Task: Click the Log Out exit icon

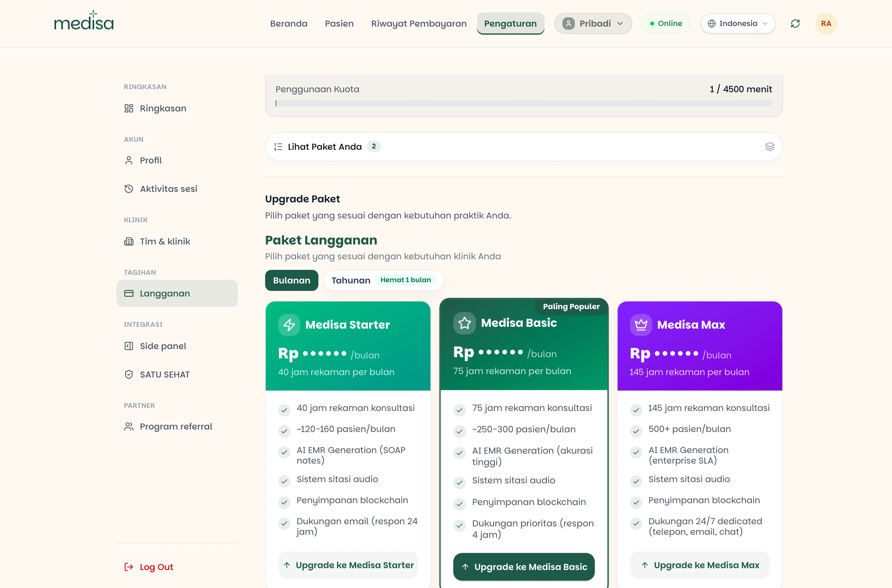Action: 129,567
